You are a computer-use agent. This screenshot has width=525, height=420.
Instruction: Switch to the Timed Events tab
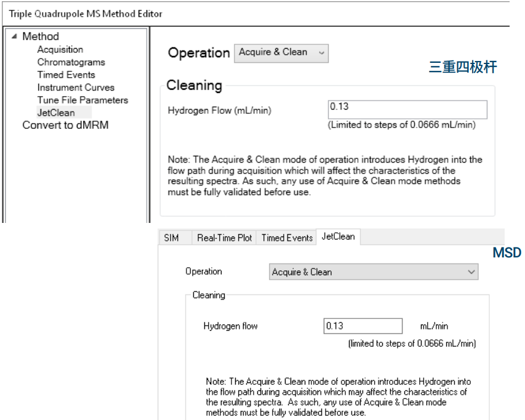coord(287,238)
